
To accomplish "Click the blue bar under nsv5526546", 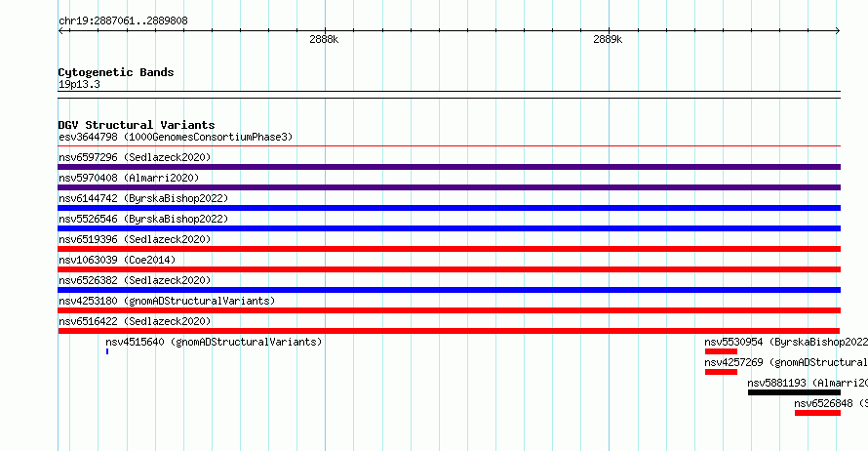I will 449,228.
